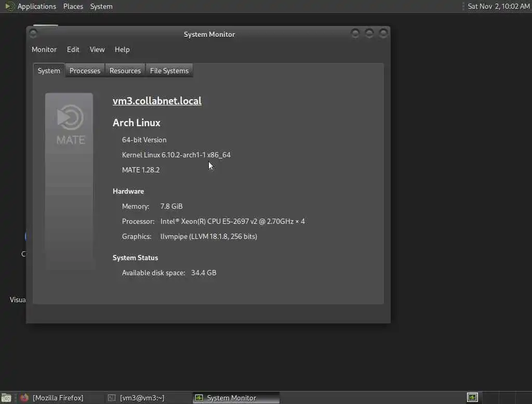The width and height of the screenshot is (532, 404).
Task: Click the clock showing Sat Nov 2, 10:02 AM
Action: [x=498, y=6]
